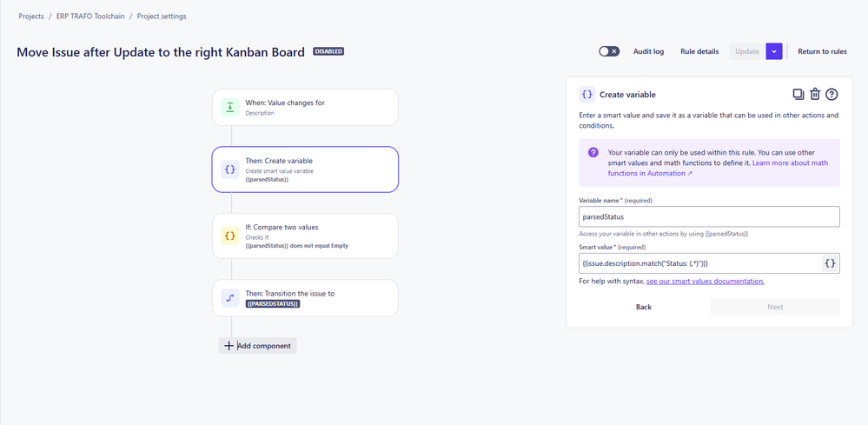Click the Create variable panel heading
This screenshot has width=868, height=425.
click(x=627, y=95)
